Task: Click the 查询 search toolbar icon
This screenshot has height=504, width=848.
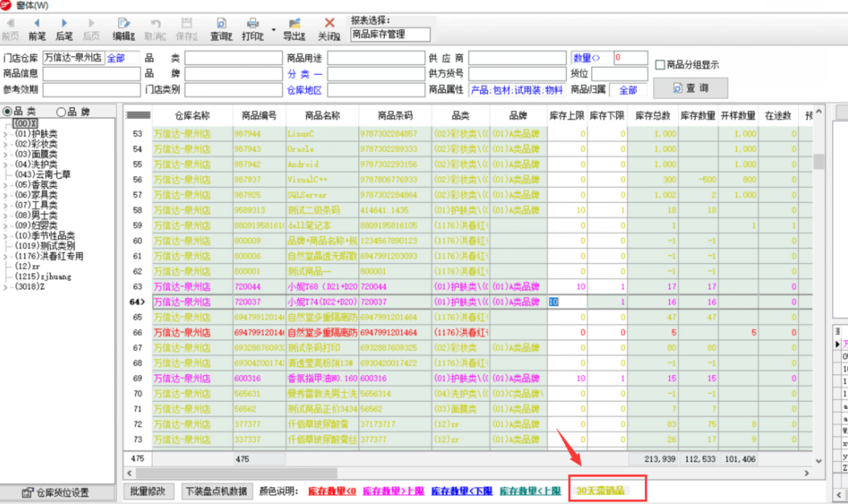Action: click(x=221, y=29)
